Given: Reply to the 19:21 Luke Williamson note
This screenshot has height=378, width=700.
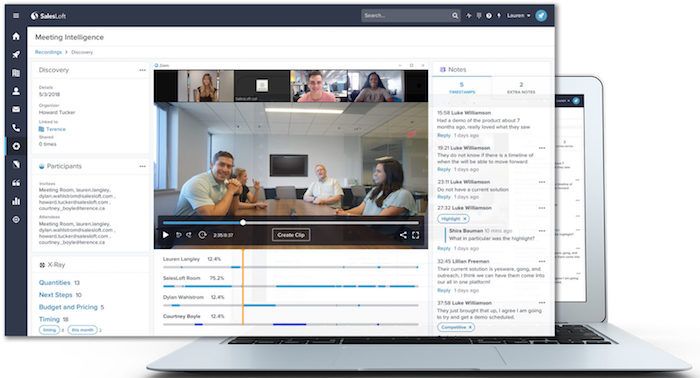Looking at the screenshot, I should pos(444,169).
